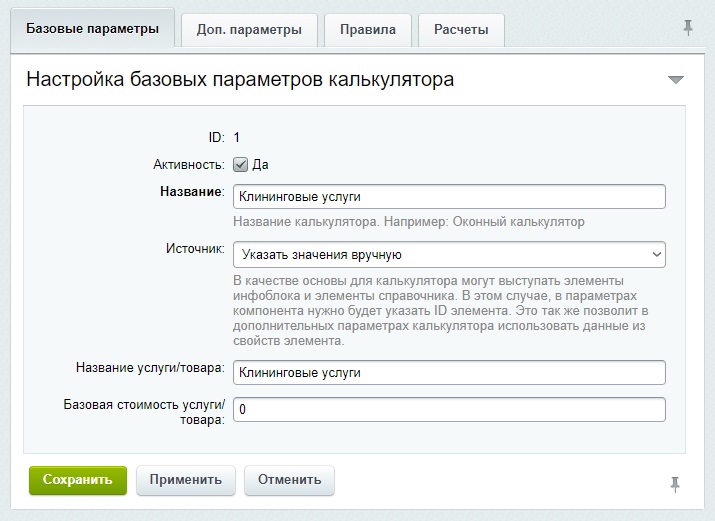Click the Отменить button

pos(290,480)
